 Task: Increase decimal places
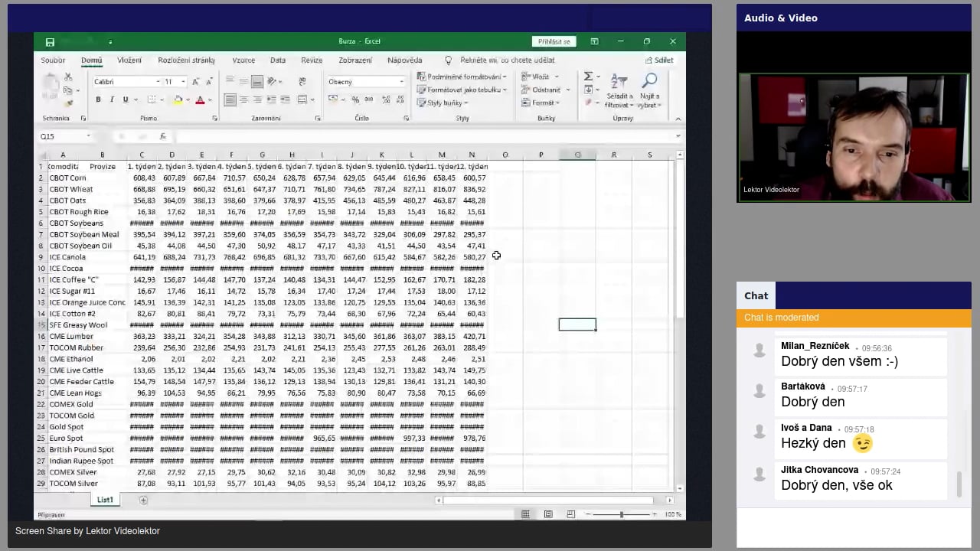[386, 99]
